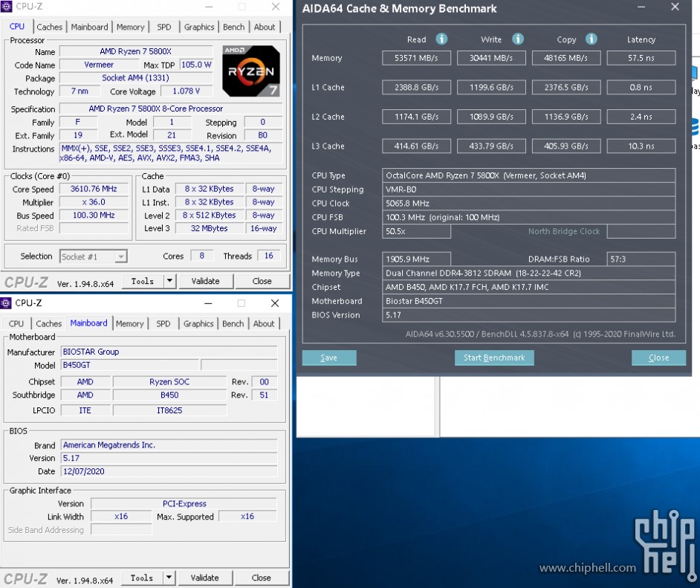Click the www.chiphell.com watermark text

pos(588,568)
